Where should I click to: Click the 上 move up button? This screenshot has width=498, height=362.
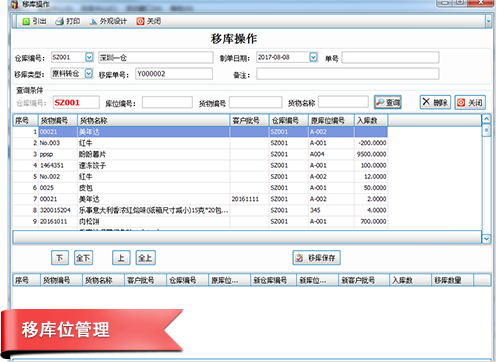[x=121, y=258]
